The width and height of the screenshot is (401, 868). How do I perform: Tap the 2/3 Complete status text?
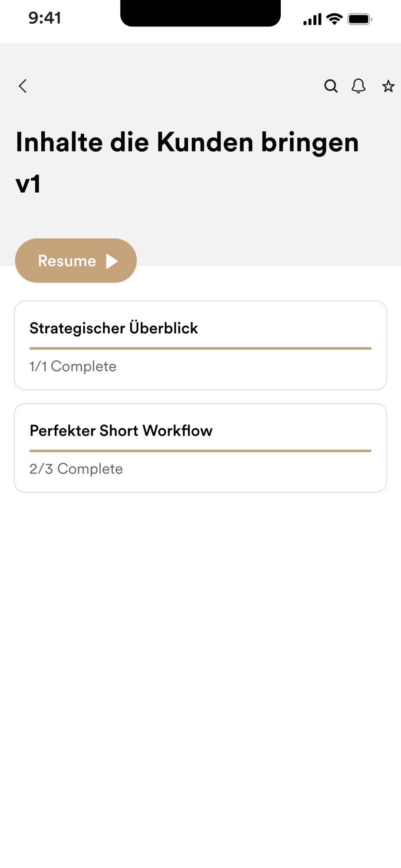(76, 469)
